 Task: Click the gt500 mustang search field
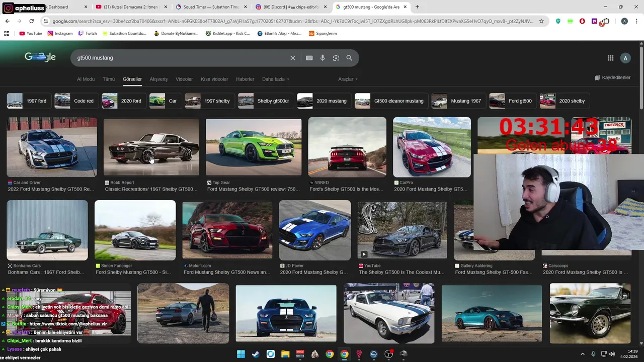(181, 58)
